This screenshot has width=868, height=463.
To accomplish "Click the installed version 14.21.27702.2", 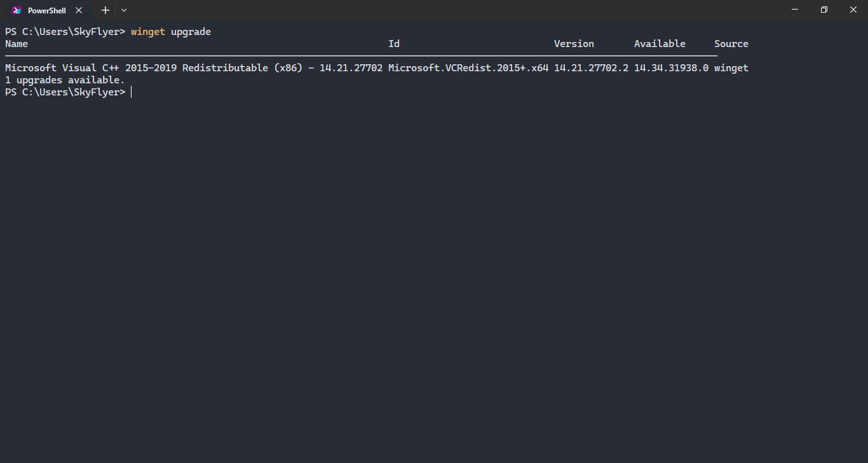I will tap(591, 67).
